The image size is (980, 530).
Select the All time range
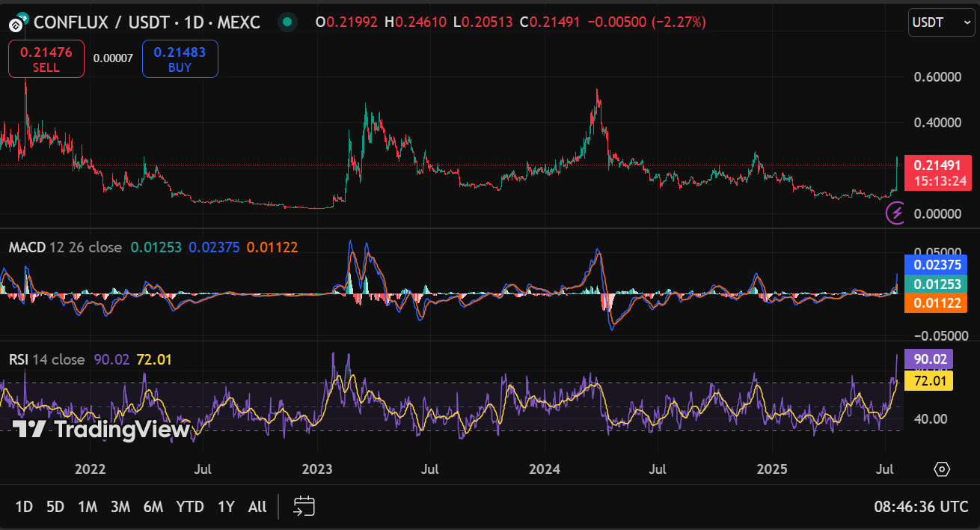click(257, 507)
